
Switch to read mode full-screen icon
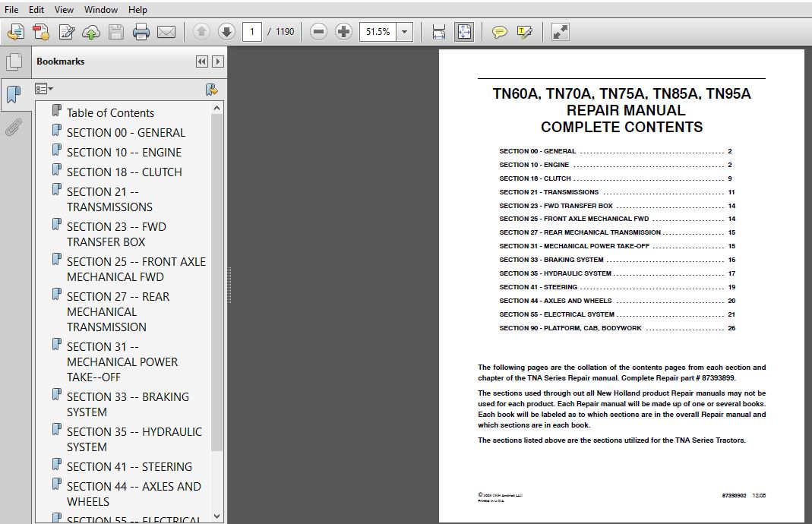pyautogui.click(x=560, y=32)
